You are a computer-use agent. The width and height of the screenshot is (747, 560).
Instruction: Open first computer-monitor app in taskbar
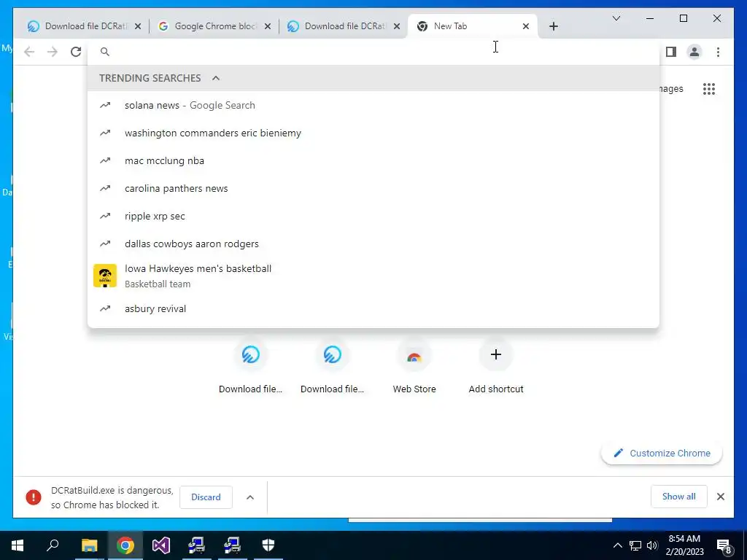[196, 545]
